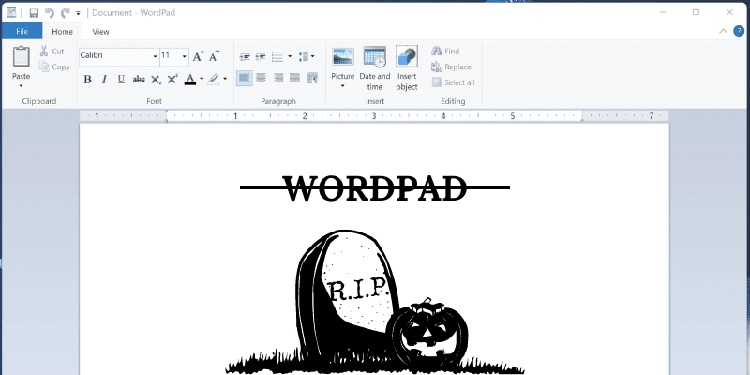The image size is (750, 375).
Task: Insert Date and time
Action: [375, 68]
